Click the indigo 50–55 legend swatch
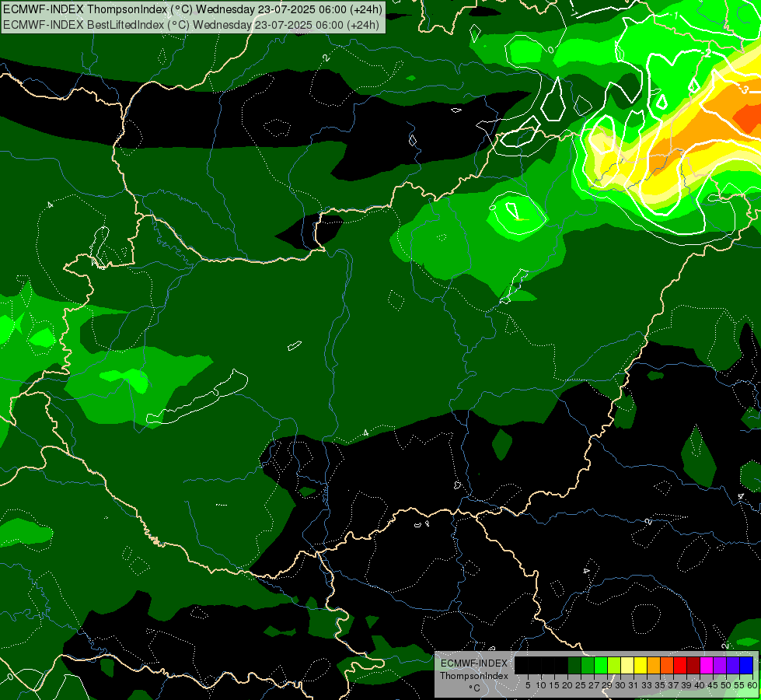 point(733,666)
